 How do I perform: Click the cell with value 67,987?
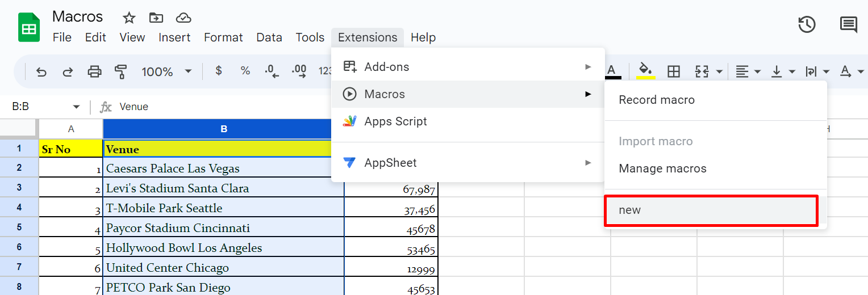(x=391, y=188)
